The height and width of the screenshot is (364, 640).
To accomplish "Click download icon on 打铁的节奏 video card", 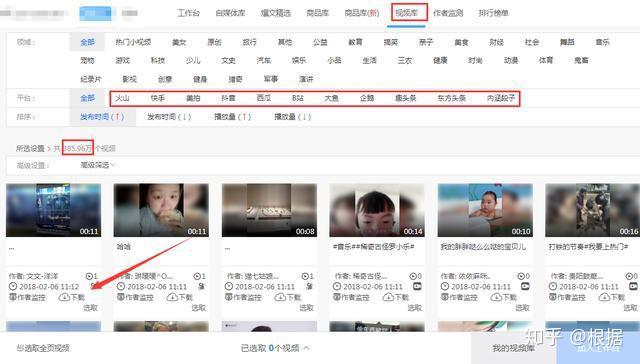I will 604,297.
